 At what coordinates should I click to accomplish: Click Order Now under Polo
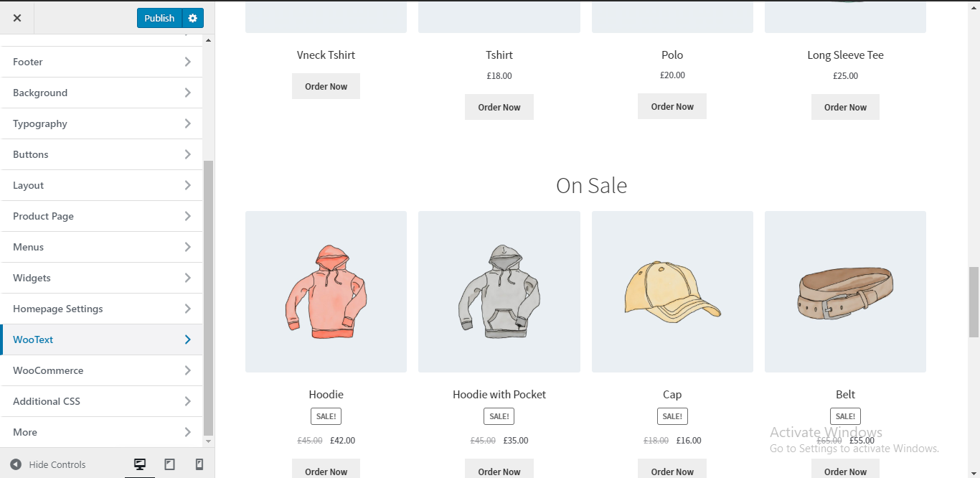(x=672, y=106)
